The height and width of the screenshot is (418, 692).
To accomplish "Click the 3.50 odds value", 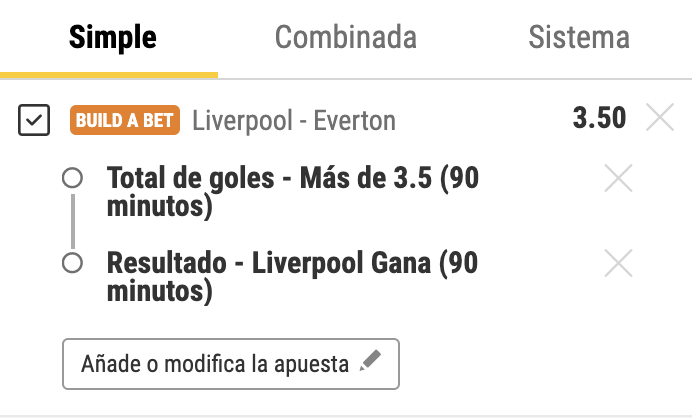I will pyautogui.click(x=599, y=119).
